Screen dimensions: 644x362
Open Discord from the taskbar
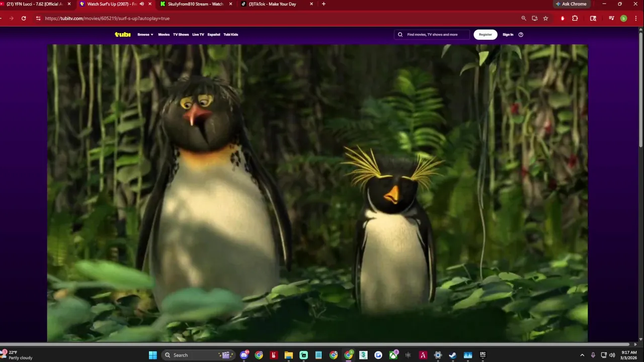coord(244,355)
